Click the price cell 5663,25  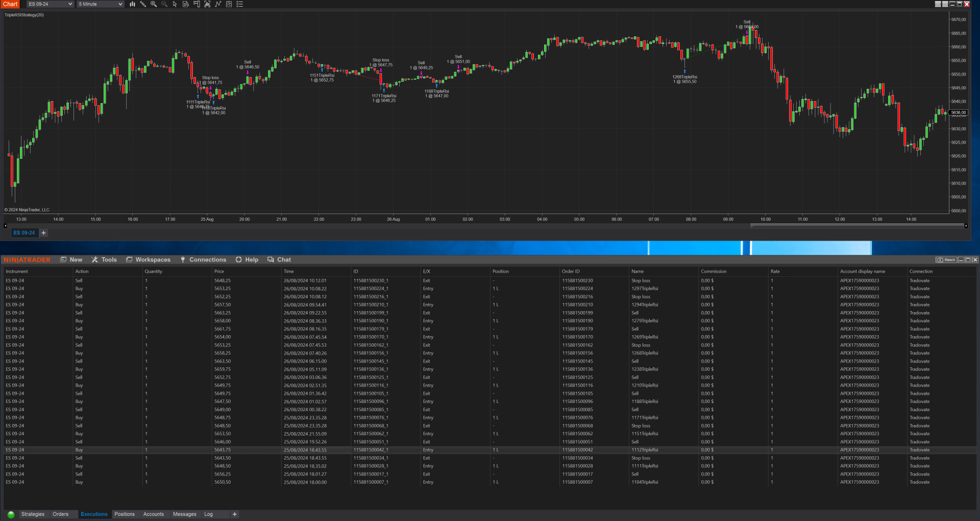click(x=223, y=313)
